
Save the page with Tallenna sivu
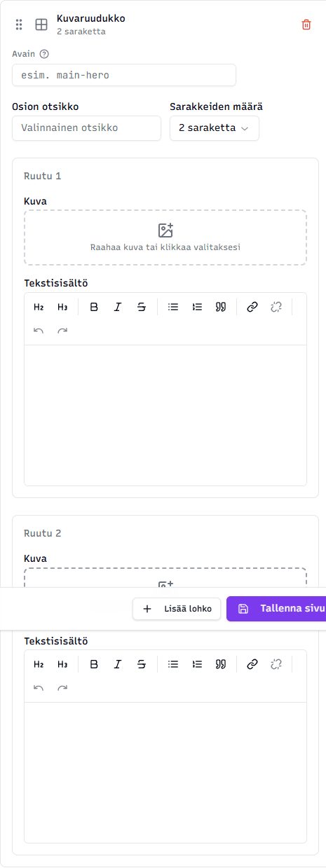[x=276, y=609]
